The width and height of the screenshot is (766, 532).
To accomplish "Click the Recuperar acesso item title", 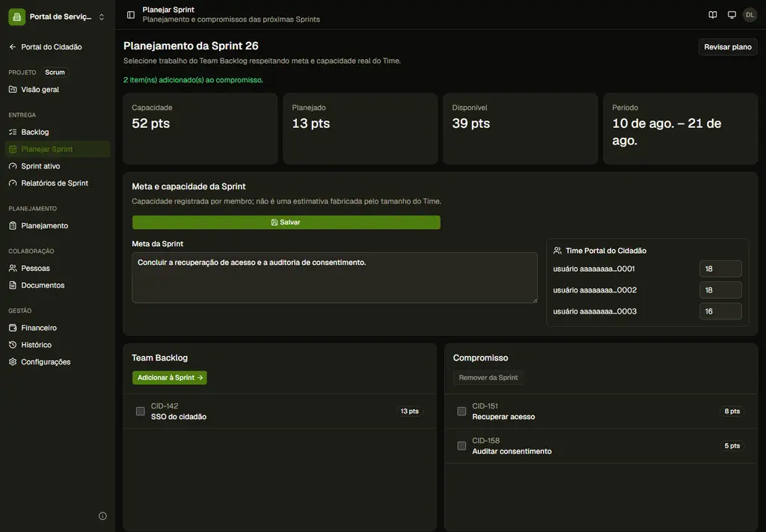I will click(503, 417).
